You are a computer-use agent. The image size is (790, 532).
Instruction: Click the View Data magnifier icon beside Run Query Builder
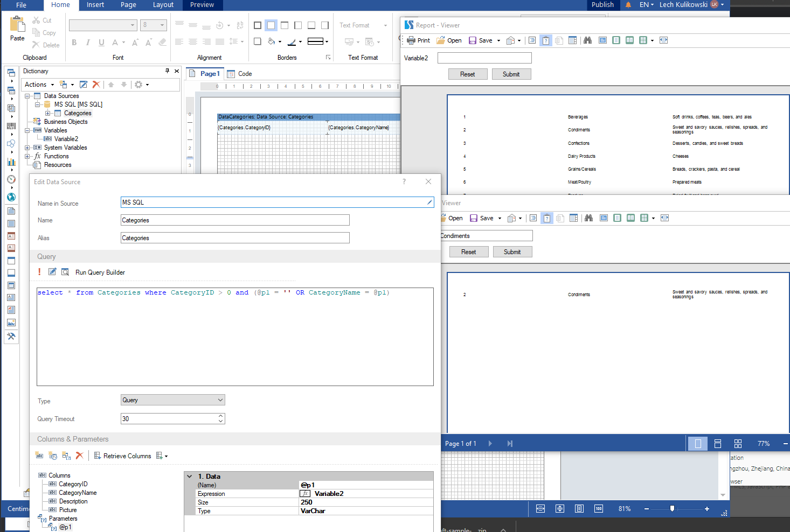point(65,272)
